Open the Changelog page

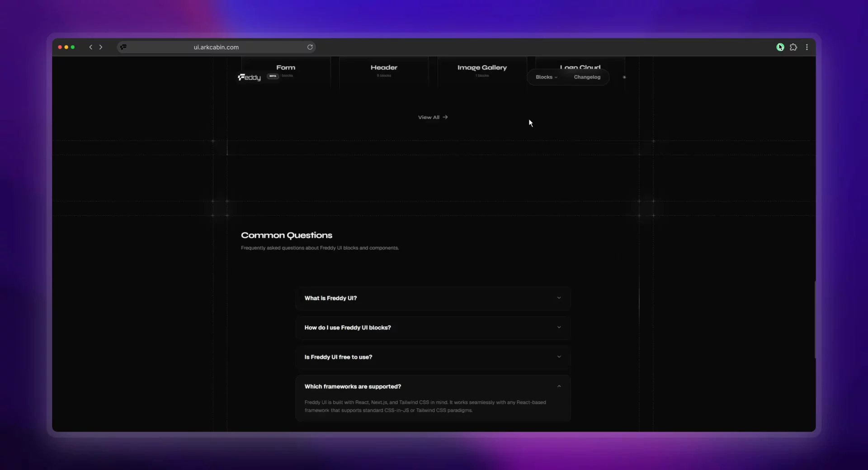click(x=587, y=77)
